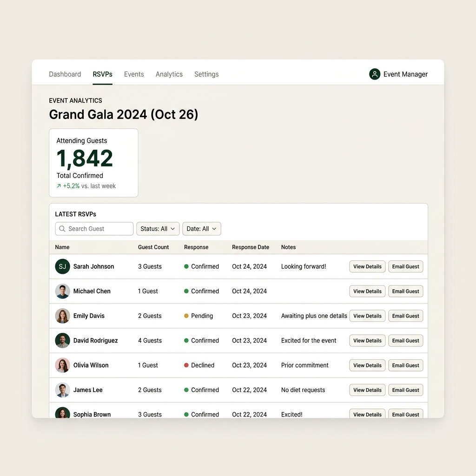The image size is (476, 476).
Task: Open the Date: All filter dropdown
Action: click(201, 229)
